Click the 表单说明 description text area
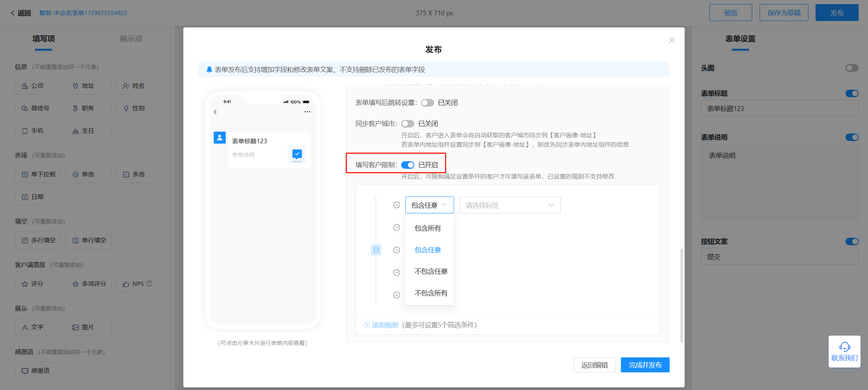This screenshot has width=868, height=390. (780, 183)
